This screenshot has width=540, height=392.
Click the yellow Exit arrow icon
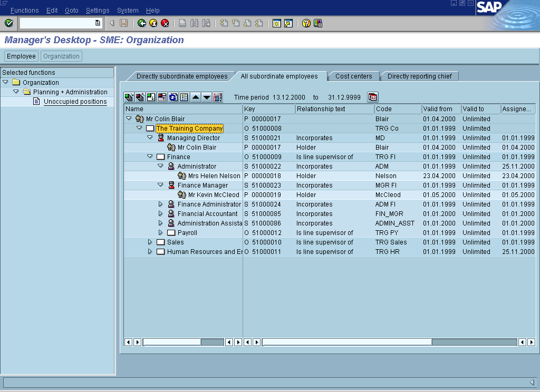pyautogui.click(x=153, y=23)
